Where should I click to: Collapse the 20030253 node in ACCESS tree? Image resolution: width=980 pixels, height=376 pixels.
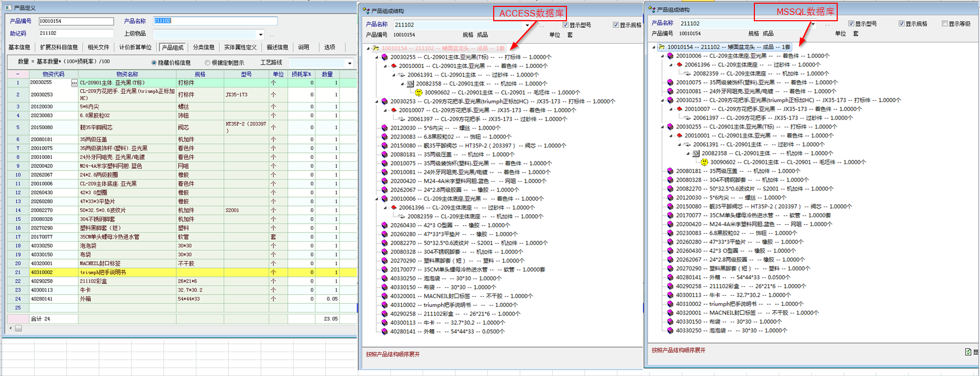point(377,101)
